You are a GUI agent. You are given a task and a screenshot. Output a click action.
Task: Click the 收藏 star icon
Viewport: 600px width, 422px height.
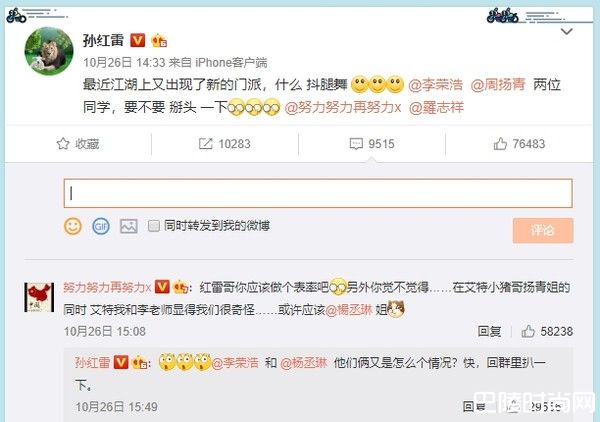(63, 144)
